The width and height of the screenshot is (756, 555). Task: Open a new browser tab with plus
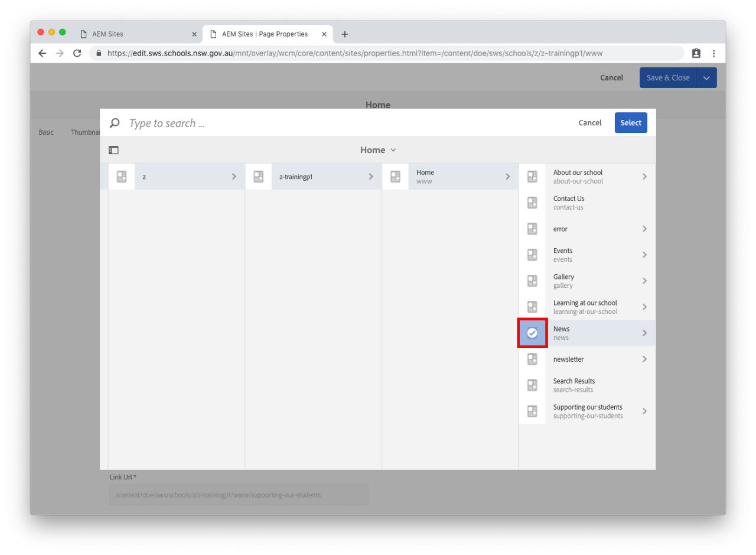click(x=345, y=34)
